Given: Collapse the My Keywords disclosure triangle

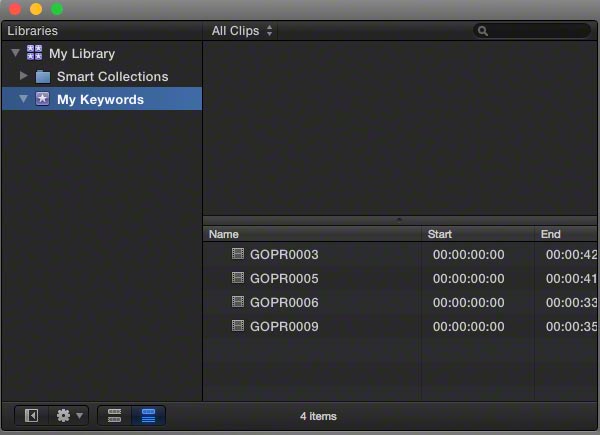Looking at the screenshot, I should [23, 99].
